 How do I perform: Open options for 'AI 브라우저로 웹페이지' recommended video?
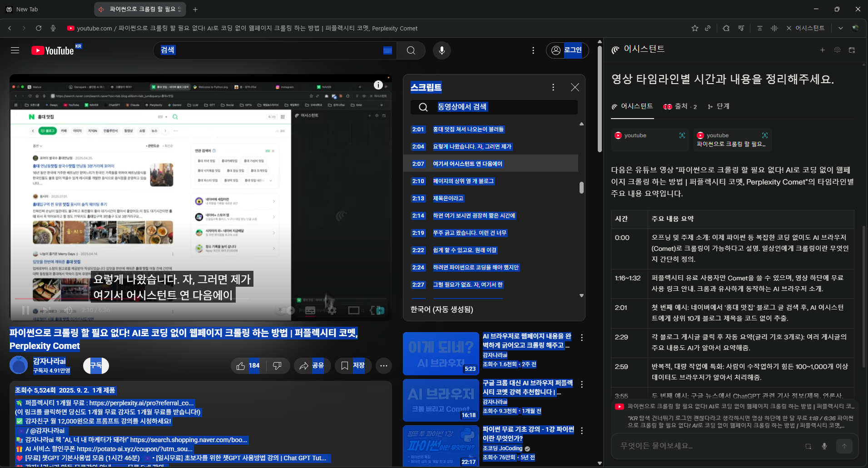pos(582,338)
